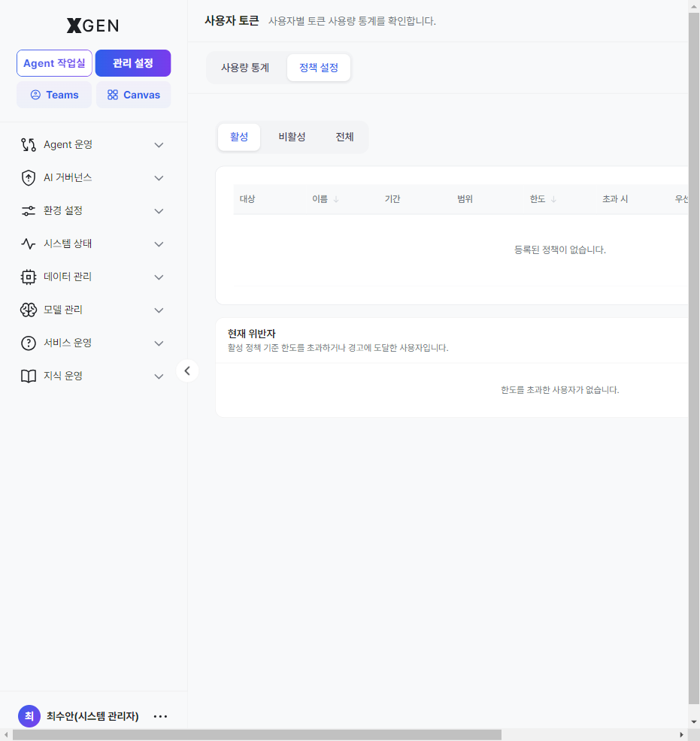
Task: Click the Canvas grid icon
Action: pos(113,95)
